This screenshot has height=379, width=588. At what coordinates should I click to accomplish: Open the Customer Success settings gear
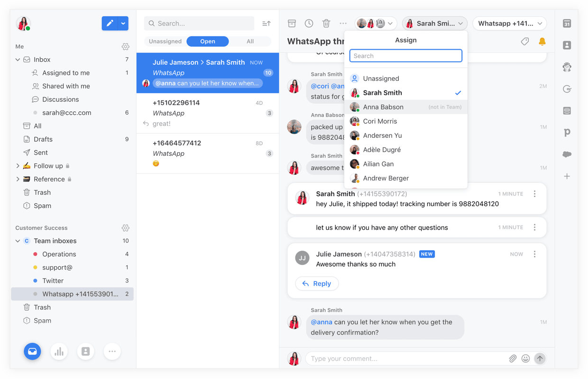click(125, 228)
